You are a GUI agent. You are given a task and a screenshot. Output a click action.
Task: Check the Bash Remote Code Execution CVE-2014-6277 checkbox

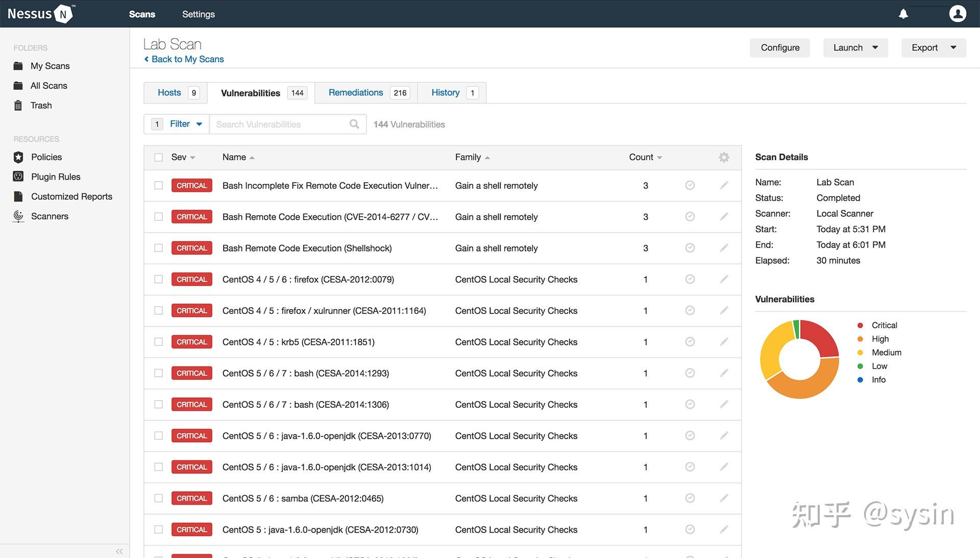[x=159, y=217]
